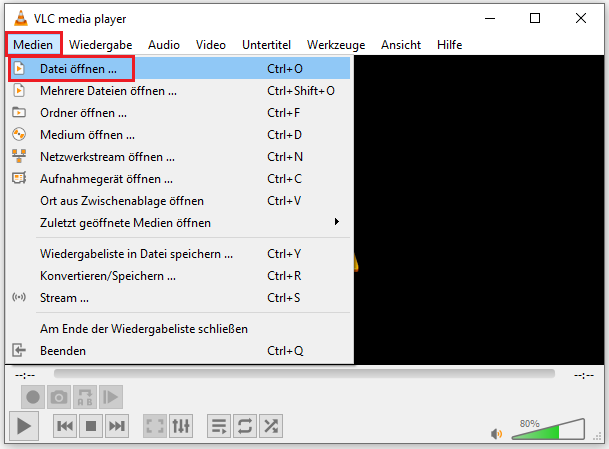Click the playback seek bar
This screenshot has height=449, width=609.
(304, 374)
